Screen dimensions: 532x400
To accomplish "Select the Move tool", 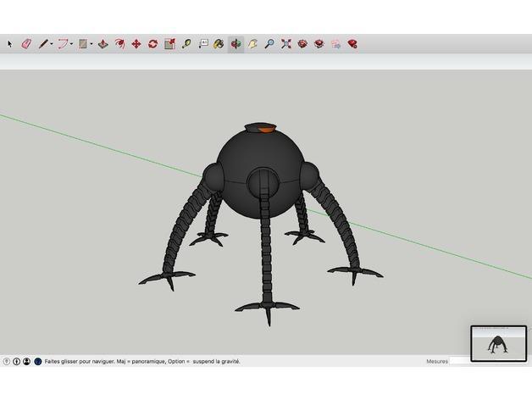I will 136,43.
